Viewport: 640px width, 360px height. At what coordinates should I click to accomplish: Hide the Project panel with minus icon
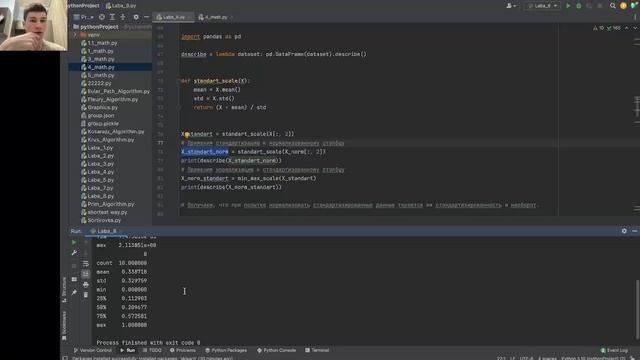click(146, 17)
